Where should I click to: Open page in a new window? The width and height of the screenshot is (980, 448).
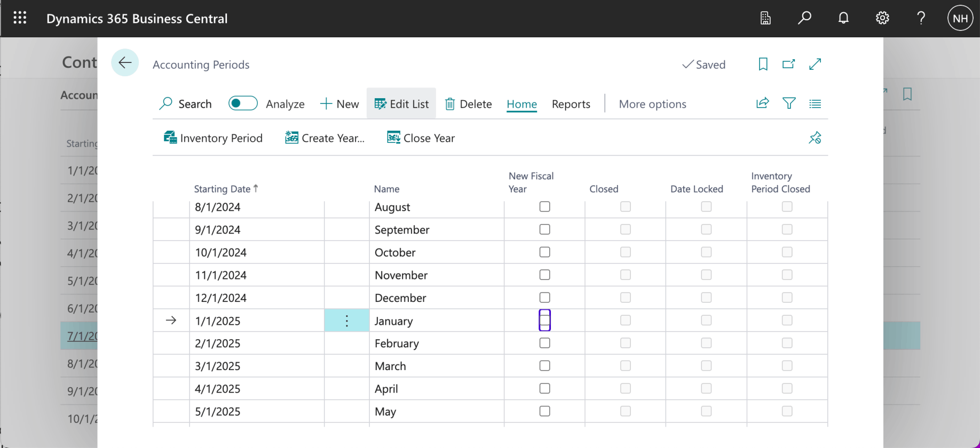point(788,65)
